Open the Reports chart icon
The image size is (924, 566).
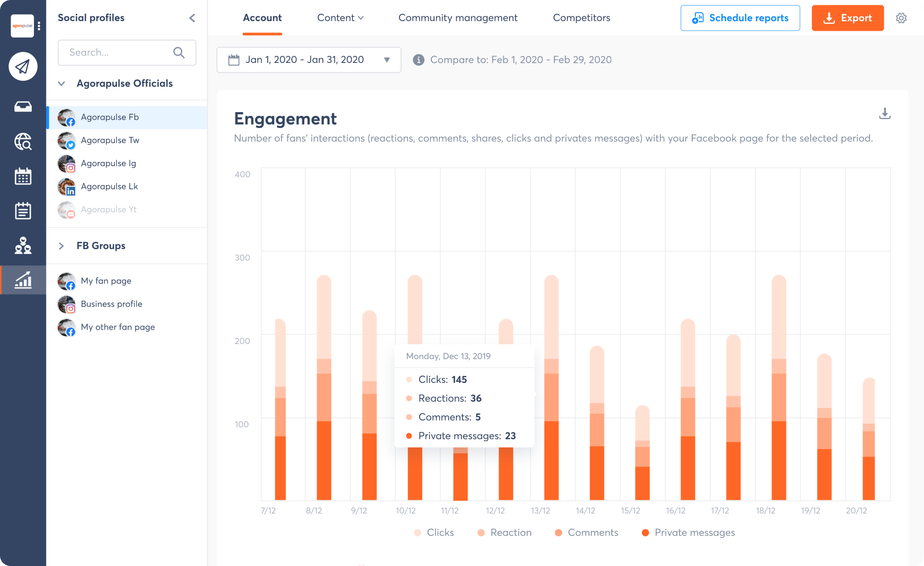23,280
